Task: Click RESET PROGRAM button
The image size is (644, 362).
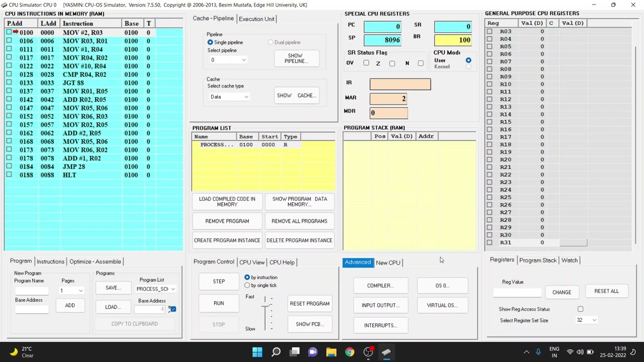Action: click(x=310, y=304)
